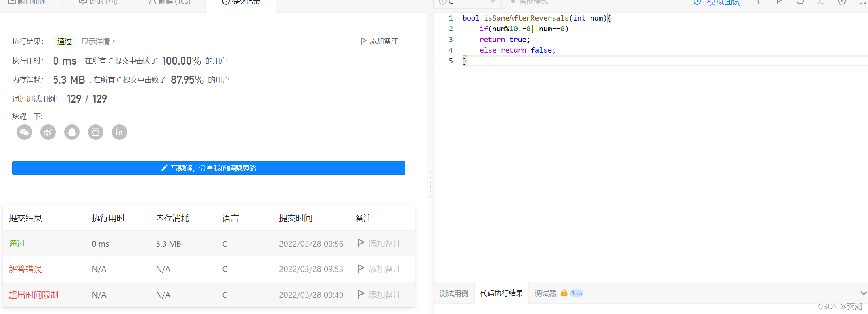Click the Beta badge next to 调试器
Viewport: 868px width, 314px height.
coord(576,293)
